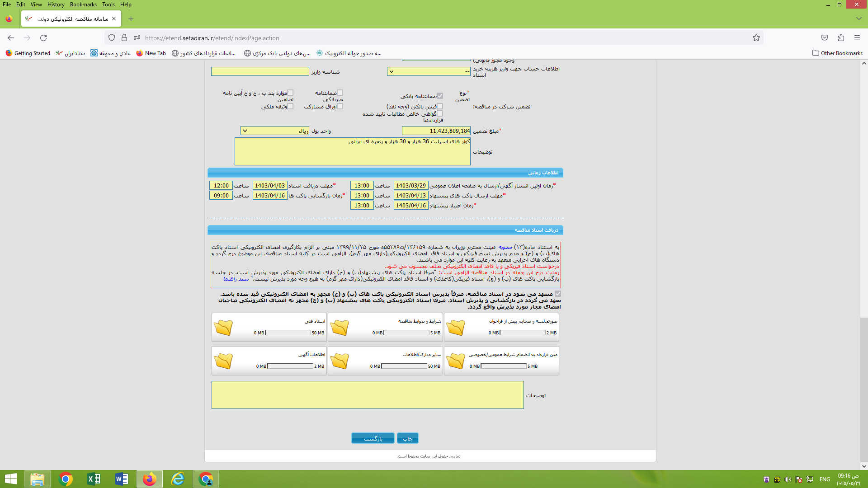868x488 pixels.
Task: Toggle ضمانتنامه غیربانکی checkbox
Action: pos(340,93)
